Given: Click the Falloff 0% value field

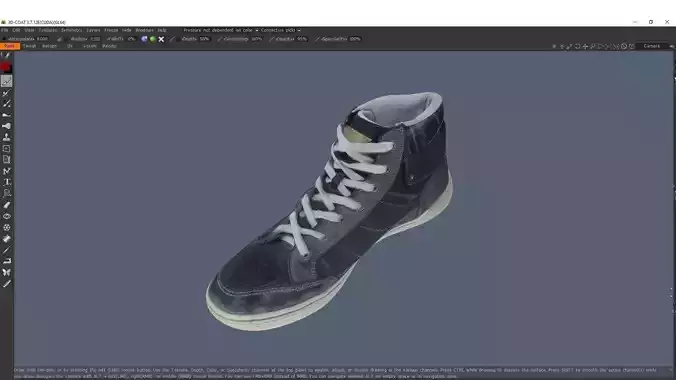Looking at the screenshot, I should pos(132,39).
